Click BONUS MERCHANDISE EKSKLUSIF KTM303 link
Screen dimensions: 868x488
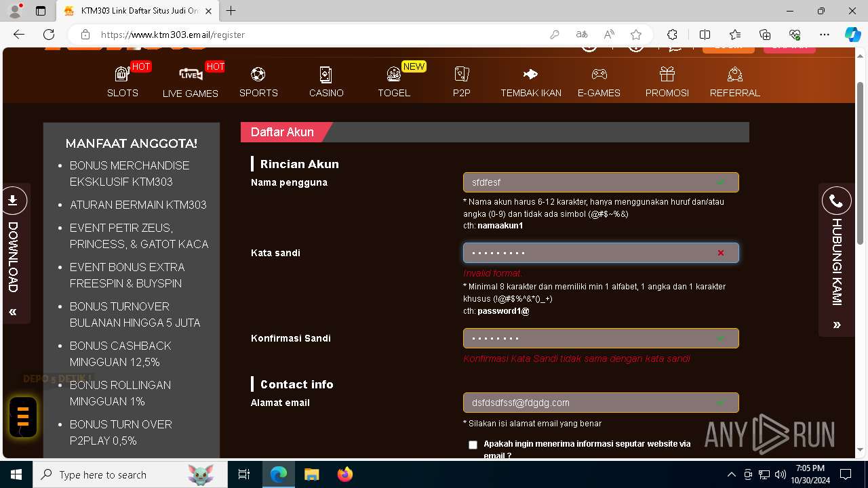130,174
